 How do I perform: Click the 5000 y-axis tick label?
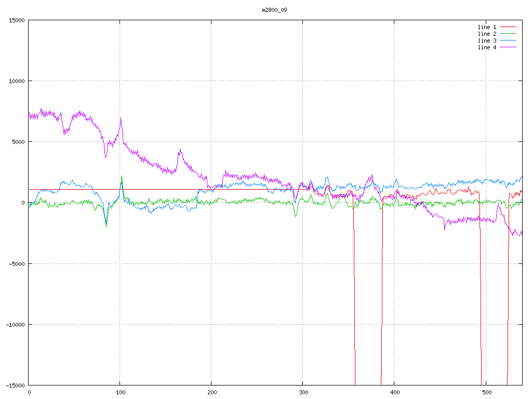[18, 142]
